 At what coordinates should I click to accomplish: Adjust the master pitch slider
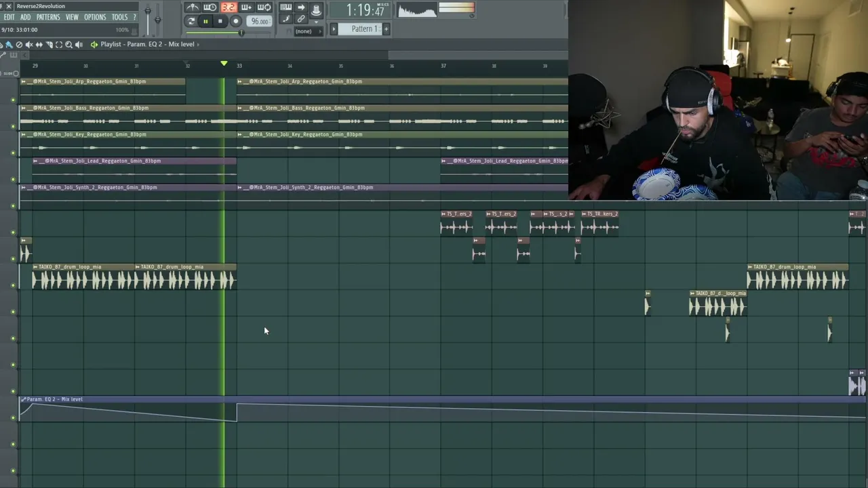pos(157,20)
